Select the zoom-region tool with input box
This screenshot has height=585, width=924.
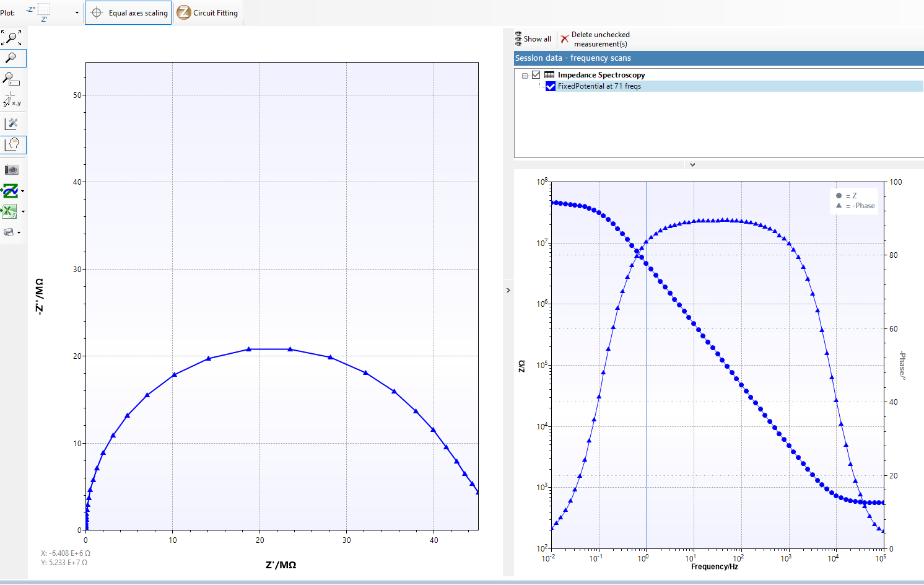coord(12,79)
